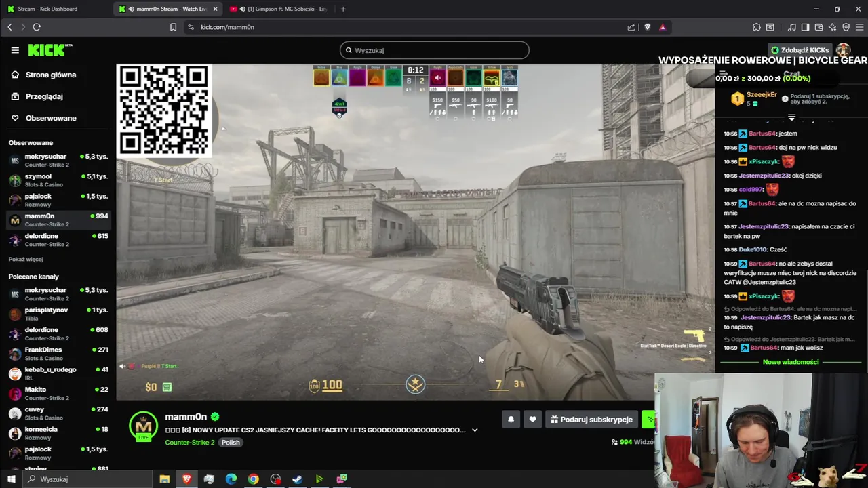Open the Brave Wallet icon
Screen dimensions: 868x488
click(x=818, y=27)
